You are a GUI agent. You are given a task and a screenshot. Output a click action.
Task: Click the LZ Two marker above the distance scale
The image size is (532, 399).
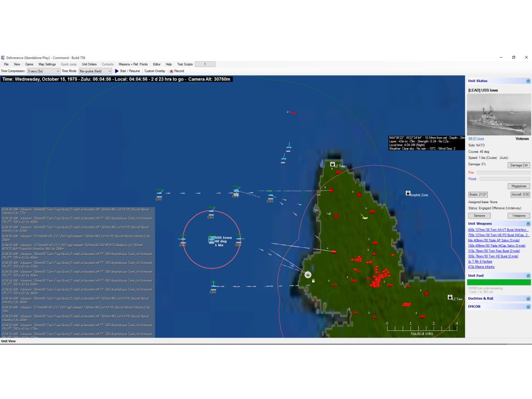click(x=450, y=297)
